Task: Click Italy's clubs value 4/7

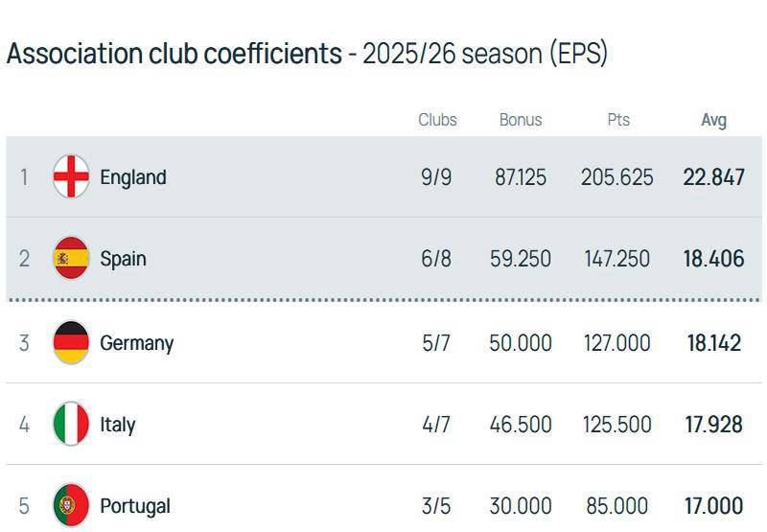Action: (x=436, y=425)
